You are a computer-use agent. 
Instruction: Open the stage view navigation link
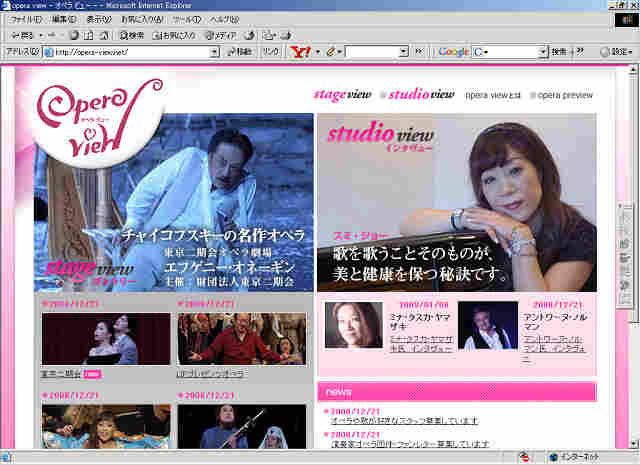342,95
